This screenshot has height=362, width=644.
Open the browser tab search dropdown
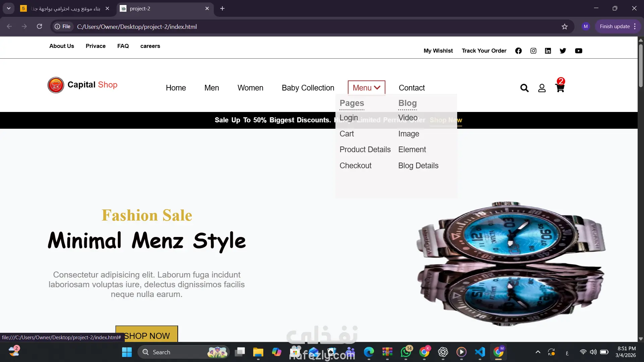coord(9,8)
